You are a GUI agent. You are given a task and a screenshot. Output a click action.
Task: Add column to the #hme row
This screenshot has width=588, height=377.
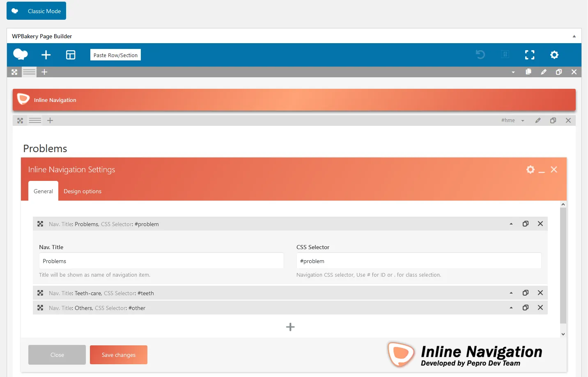point(50,120)
